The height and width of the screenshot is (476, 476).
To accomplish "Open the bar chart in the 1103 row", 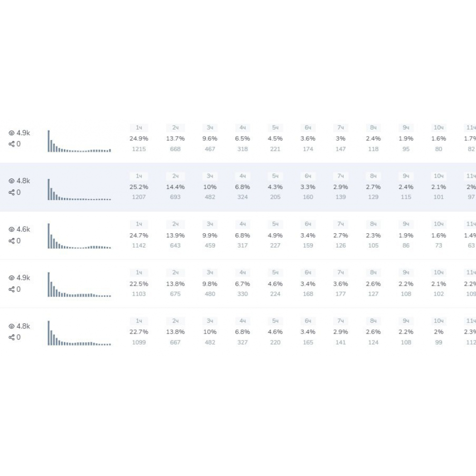I will point(79,285).
